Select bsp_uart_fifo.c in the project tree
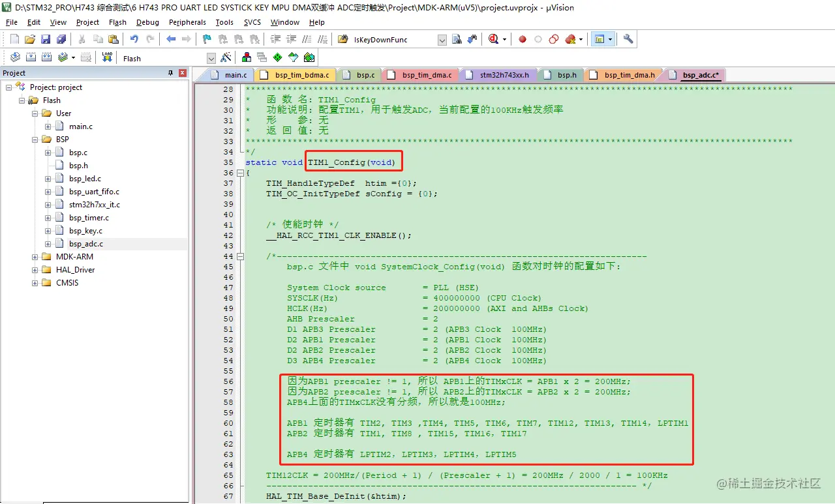 point(94,192)
